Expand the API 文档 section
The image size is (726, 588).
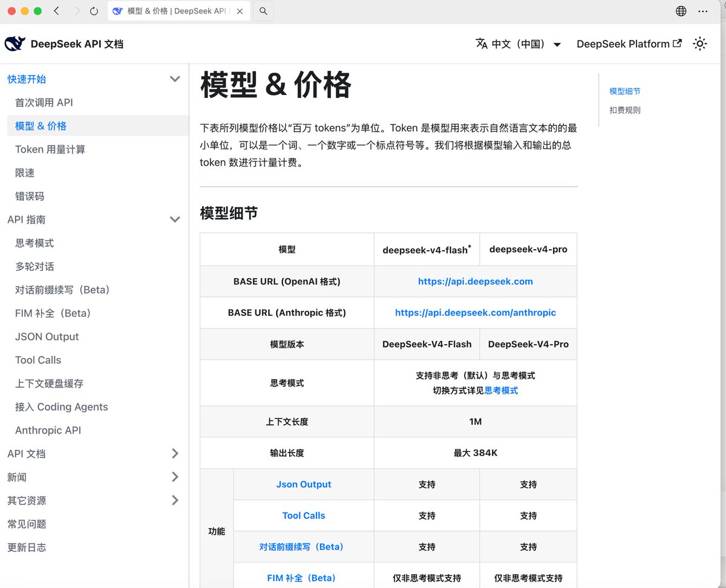click(175, 453)
